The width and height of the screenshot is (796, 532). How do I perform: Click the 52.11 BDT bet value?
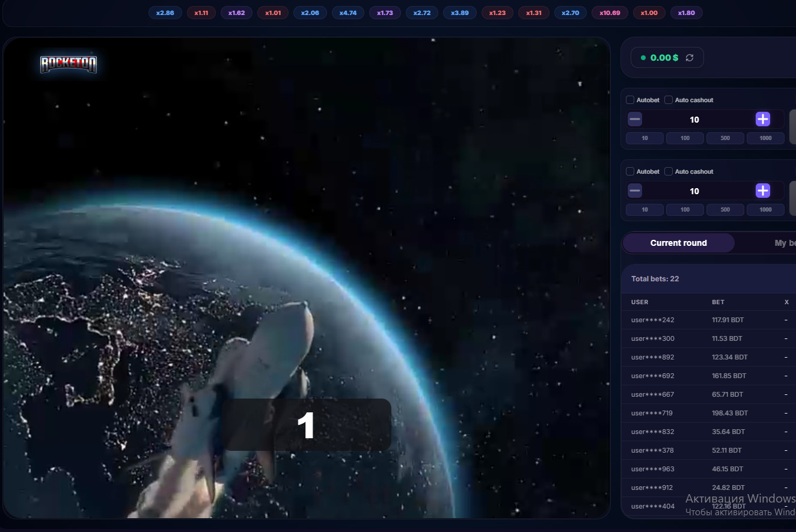pos(727,450)
